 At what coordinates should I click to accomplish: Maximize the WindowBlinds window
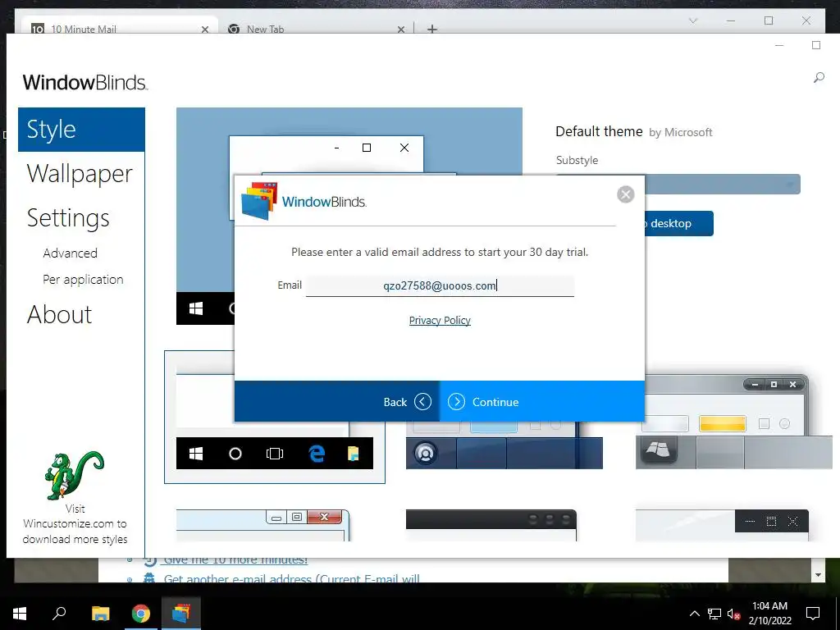point(816,46)
